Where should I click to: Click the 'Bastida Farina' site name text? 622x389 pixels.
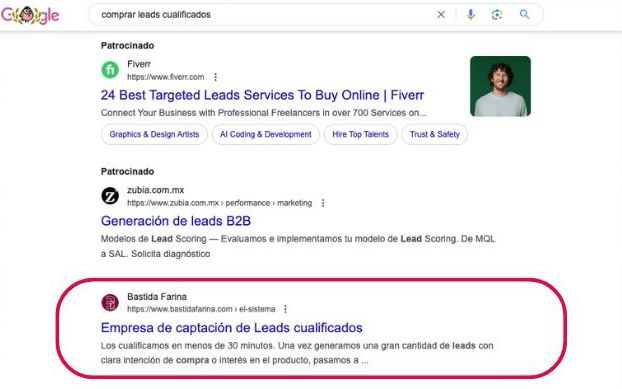tap(157, 297)
